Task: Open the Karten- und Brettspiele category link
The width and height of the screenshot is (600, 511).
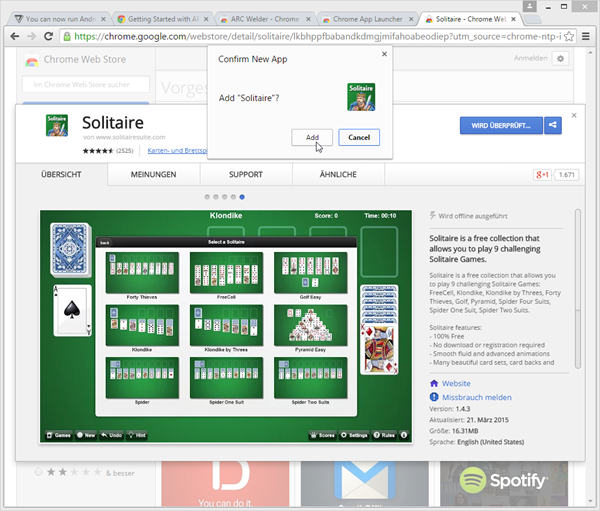Action: point(177,150)
